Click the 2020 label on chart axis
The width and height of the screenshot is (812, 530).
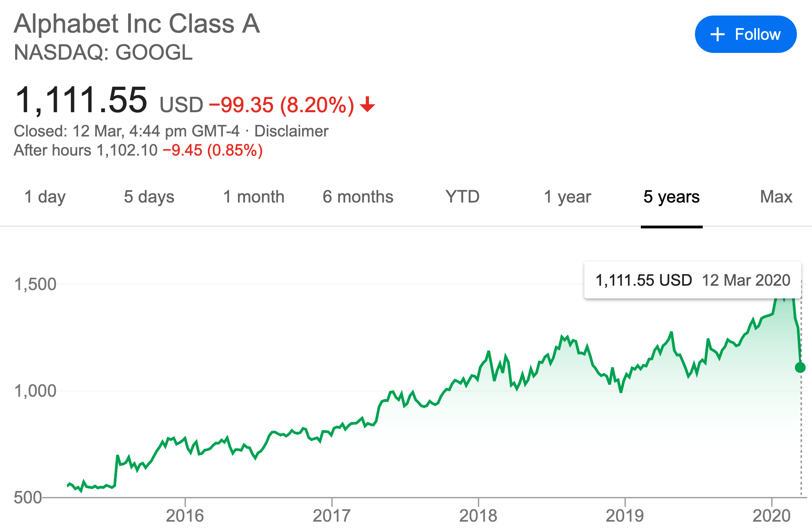tap(771, 516)
